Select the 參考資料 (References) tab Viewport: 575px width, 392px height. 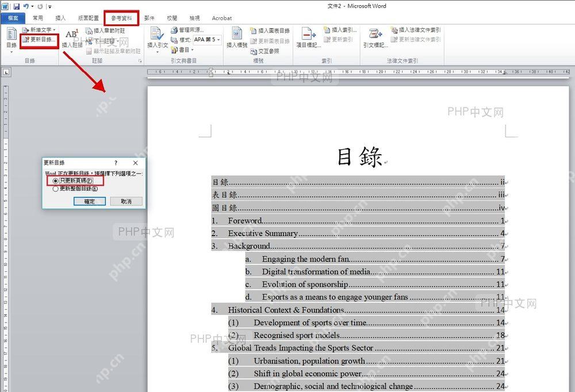(121, 18)
